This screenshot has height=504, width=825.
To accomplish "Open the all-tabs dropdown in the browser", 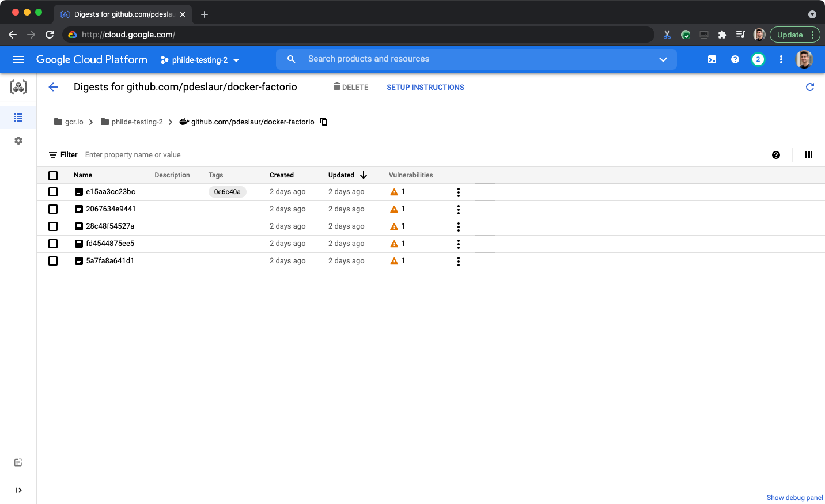I will click(x=812, y=14).
